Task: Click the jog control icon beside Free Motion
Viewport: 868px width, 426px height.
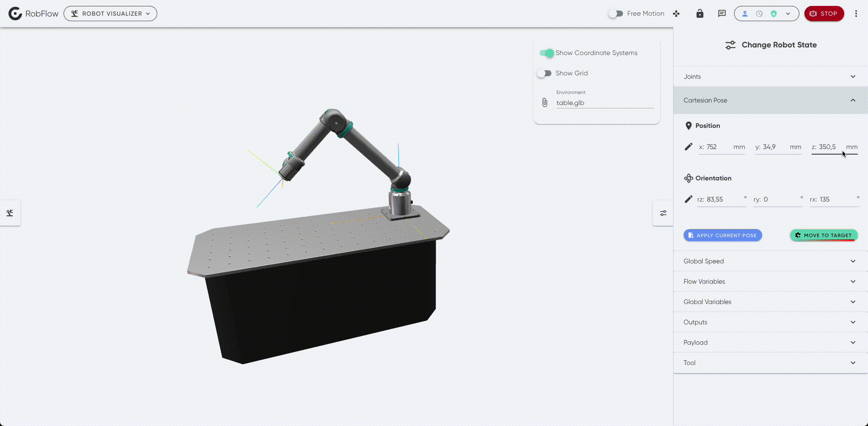Action: 676,14
